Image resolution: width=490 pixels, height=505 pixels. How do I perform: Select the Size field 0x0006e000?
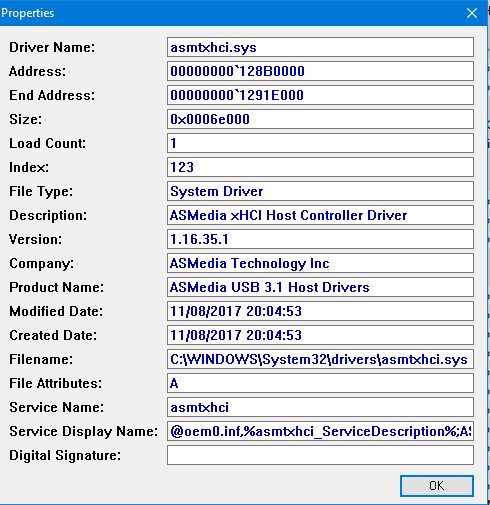[x=320, y=119]
